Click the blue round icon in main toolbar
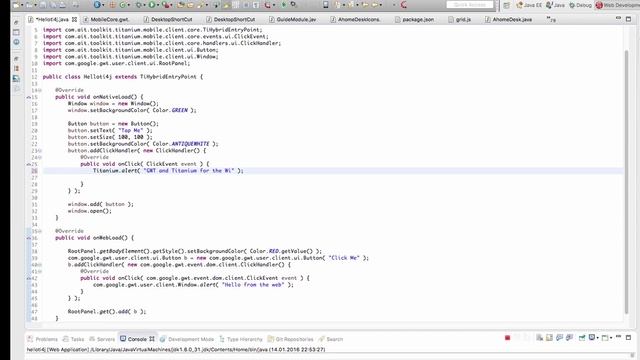Screen dimensions: 640x360 97,5
